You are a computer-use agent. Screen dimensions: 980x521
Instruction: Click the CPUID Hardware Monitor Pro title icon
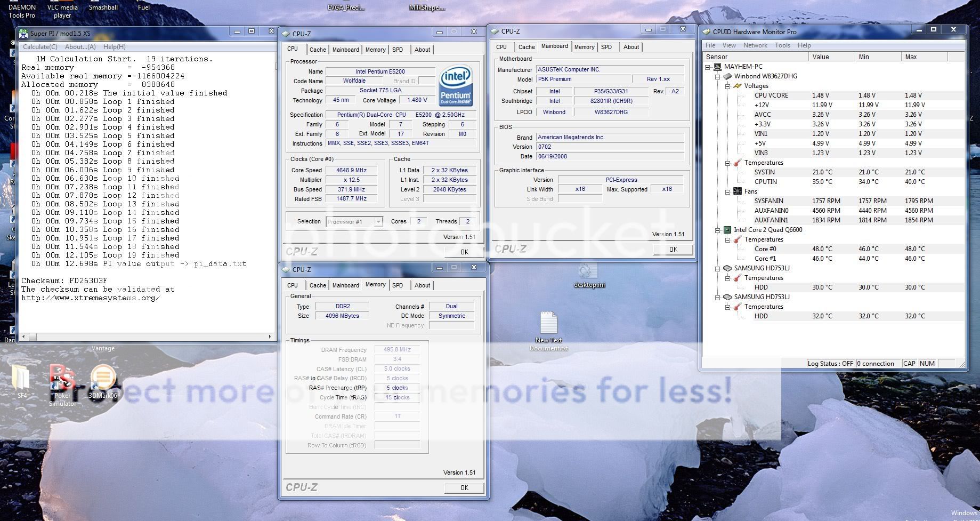707,31
